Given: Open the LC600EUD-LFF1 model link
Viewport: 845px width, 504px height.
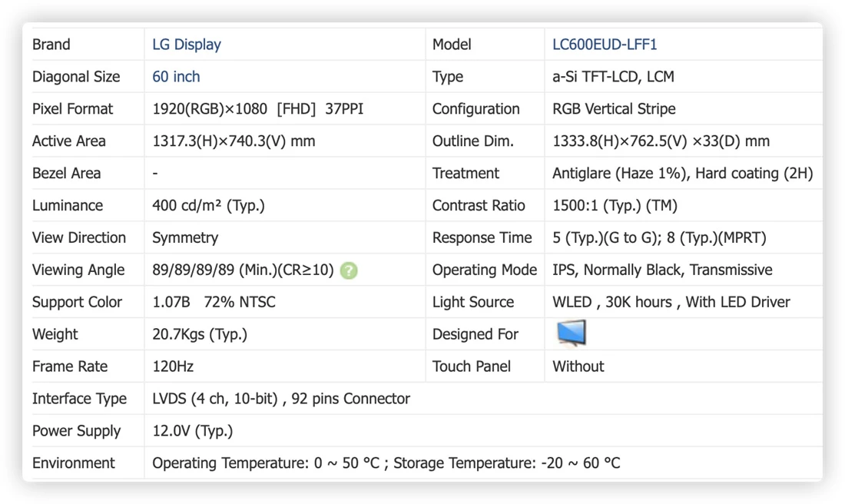Looking at the screenshot, I should (x=604, y=45).
